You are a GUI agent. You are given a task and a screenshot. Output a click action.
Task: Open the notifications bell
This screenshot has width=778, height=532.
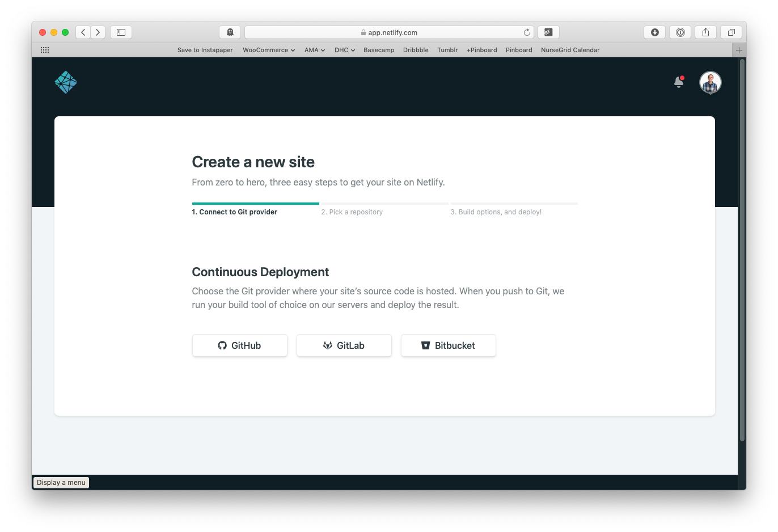(679, 82)
